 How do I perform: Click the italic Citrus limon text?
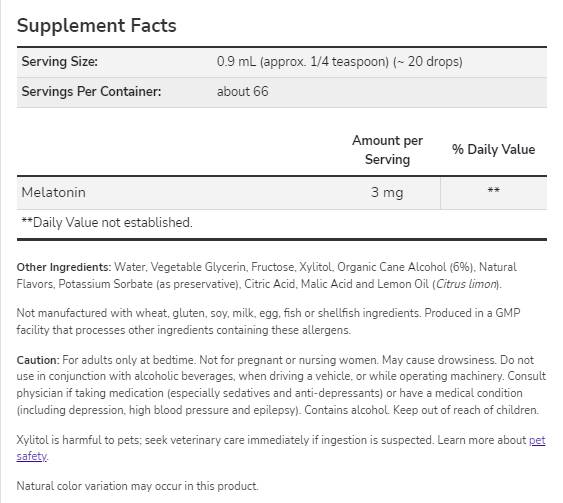466,284
